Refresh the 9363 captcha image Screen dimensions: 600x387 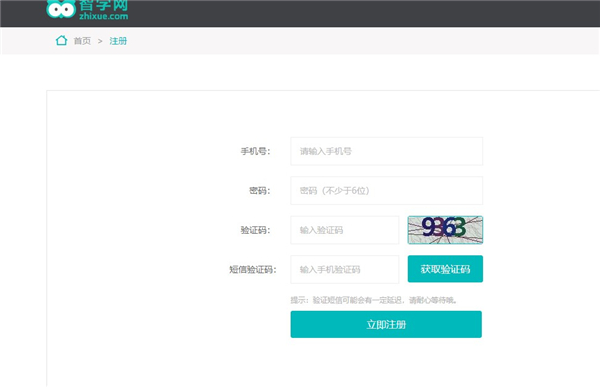pos(445,230)
